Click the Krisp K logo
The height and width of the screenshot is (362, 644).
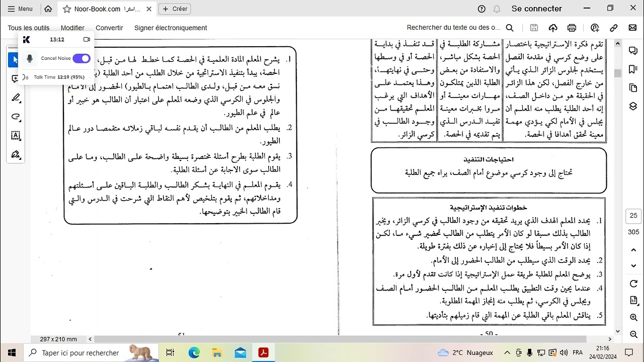pyautogui.click(x=27, y=39)
